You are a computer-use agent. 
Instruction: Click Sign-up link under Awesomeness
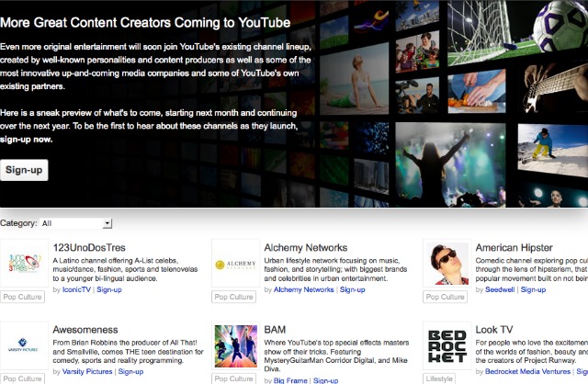[130, 371]
